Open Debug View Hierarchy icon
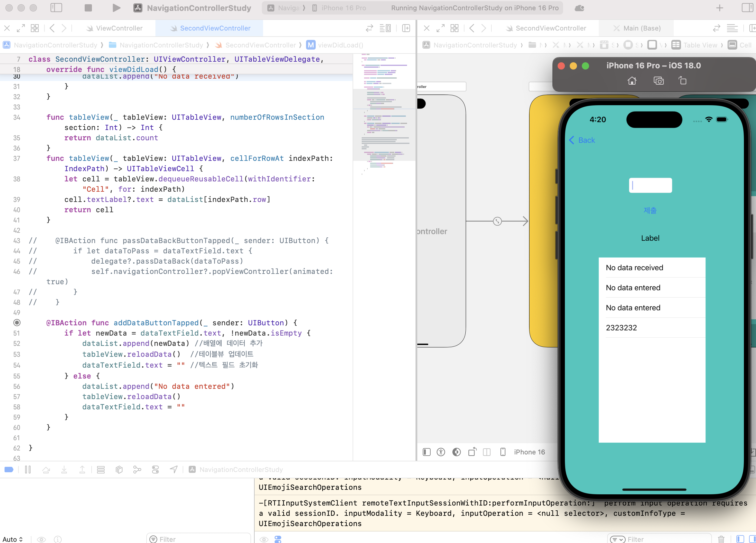This screenshot has height=543, width=756. point(119,469)
